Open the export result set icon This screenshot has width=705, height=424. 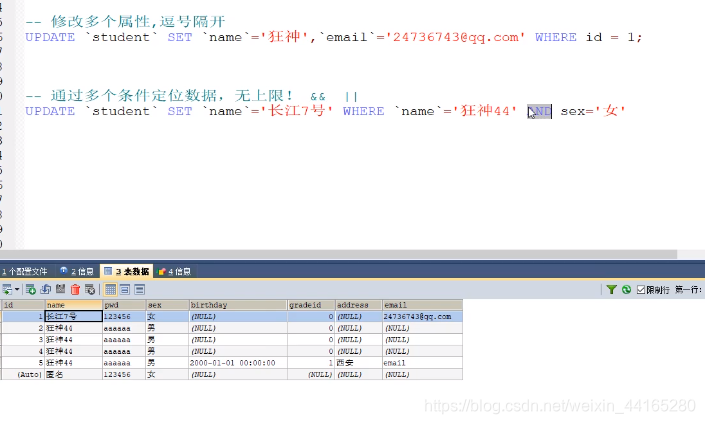click(x=7, y=290)
